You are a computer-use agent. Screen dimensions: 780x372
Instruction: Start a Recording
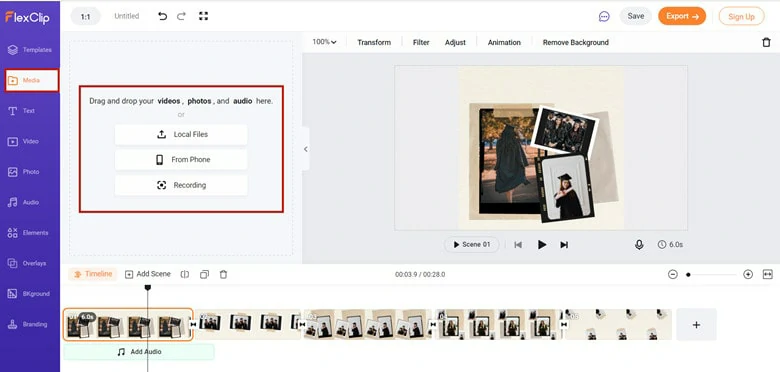click(x=181, y=185)
